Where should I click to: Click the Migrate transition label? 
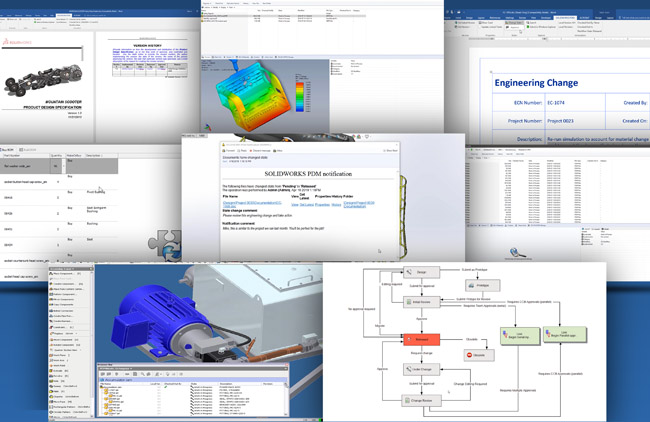click(x=380, y=326)
